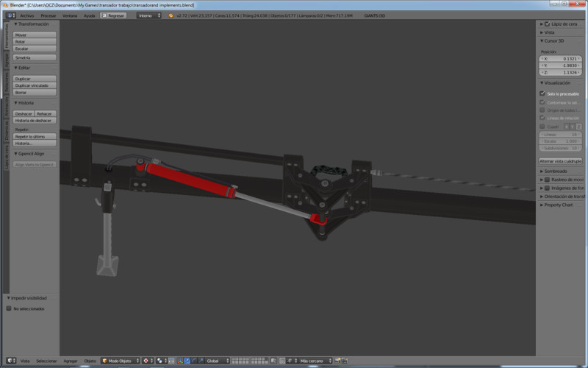The image size is (588, 368).
Task: Open the 'Global' transform orientation dropdown
Action: pos(216,361)
